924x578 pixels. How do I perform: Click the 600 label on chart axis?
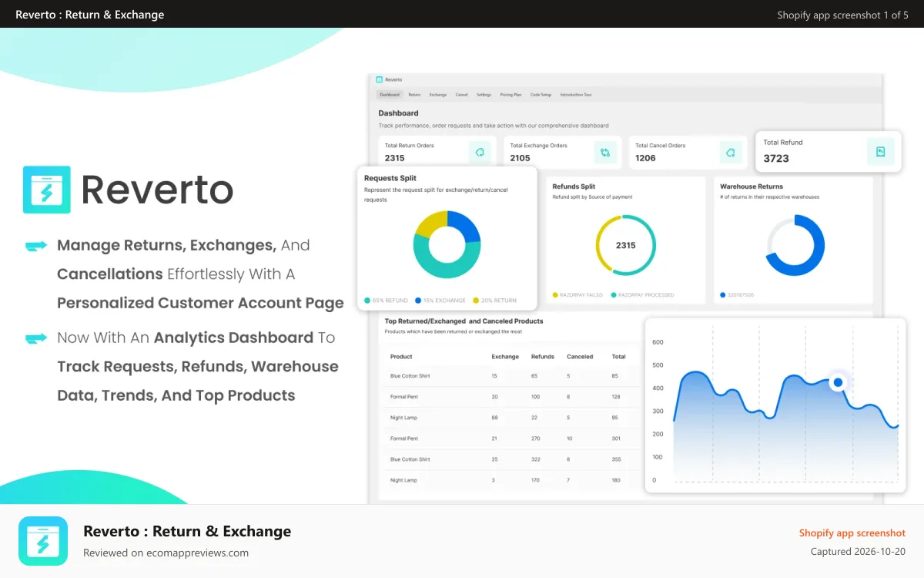(x=658, y=342)
